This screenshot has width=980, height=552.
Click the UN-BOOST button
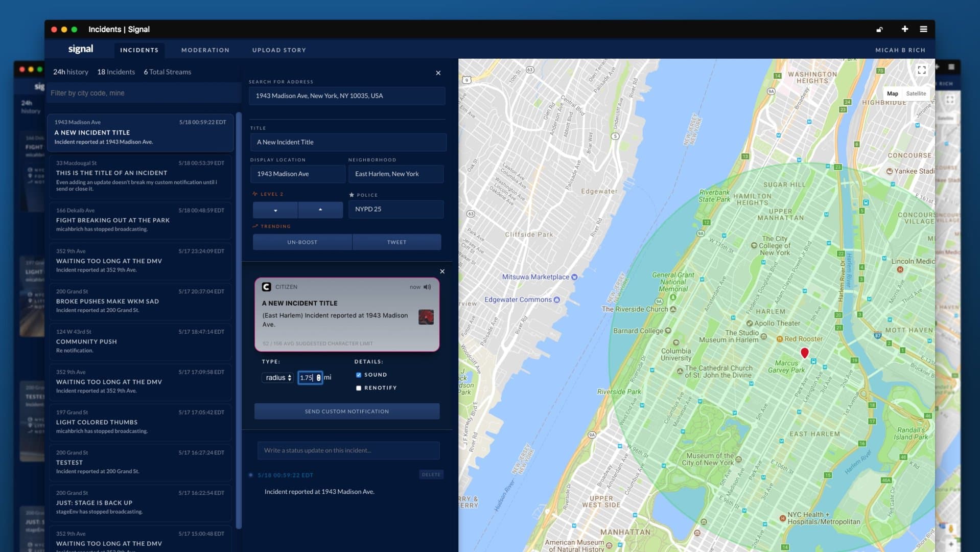tap(302, 242)
